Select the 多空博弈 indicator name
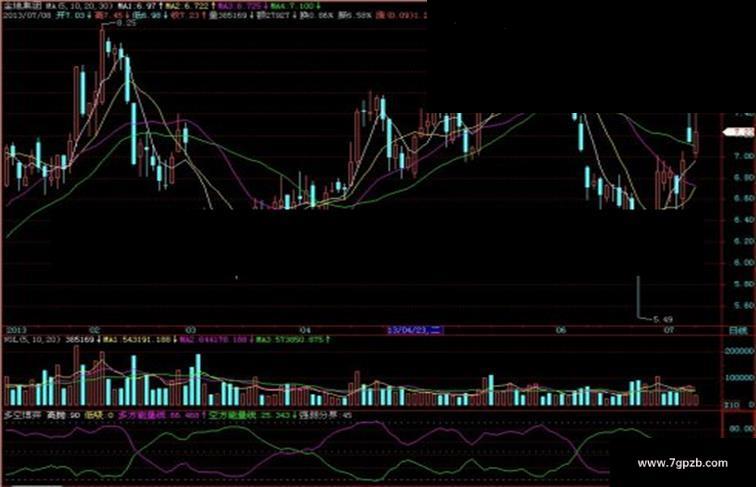 point(20,415)
